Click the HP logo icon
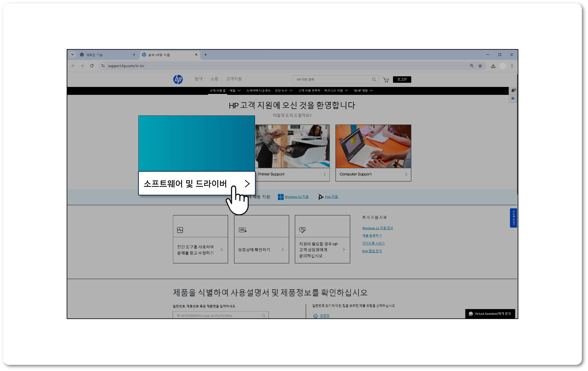Screen dimensions: 588x371 tap(178, 79)
